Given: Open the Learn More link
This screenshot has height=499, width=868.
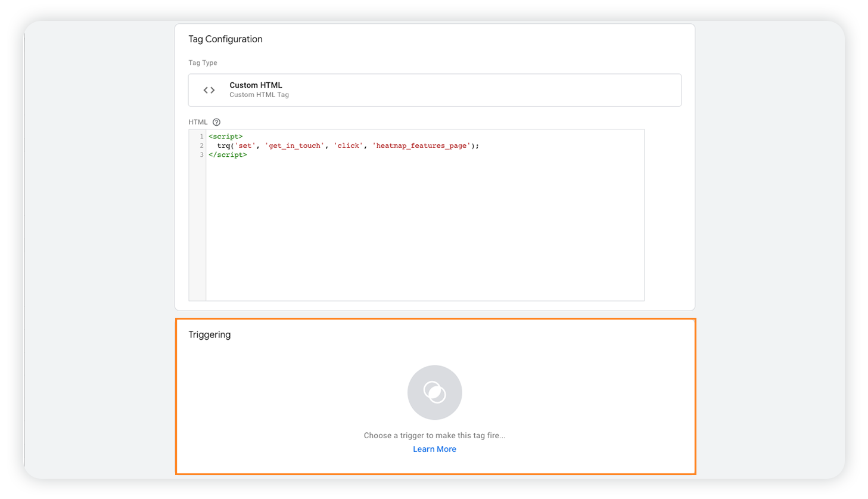Looking at the screenshot, I should click(x=434, y=449).
